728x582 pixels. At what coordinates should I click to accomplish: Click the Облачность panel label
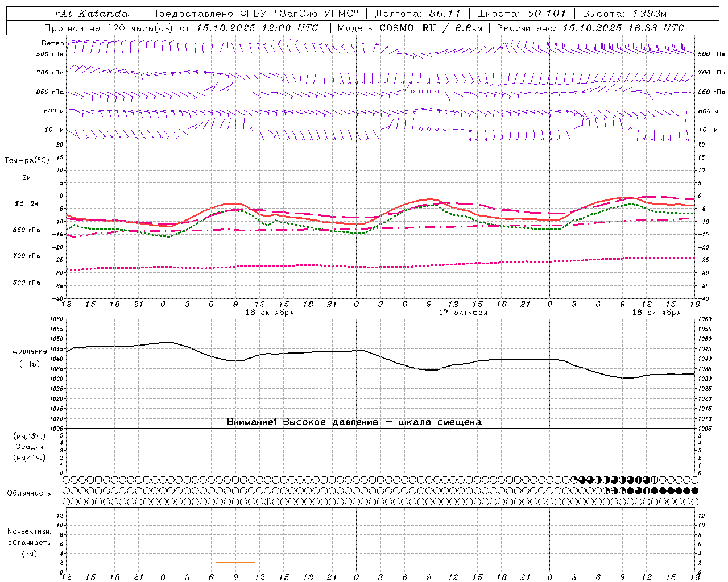tap(29, 493)
